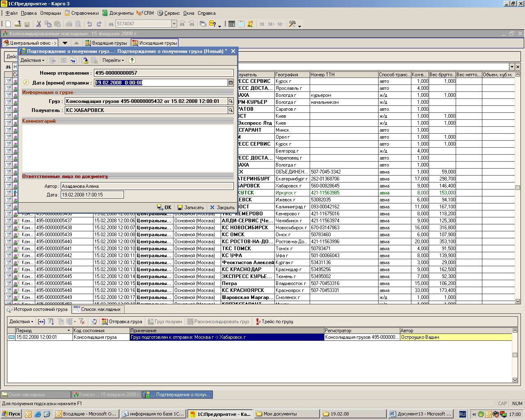Open the calendar picker for Дата отправки
Viewport: 525px width, 420px height.
[x=231, y=82]
